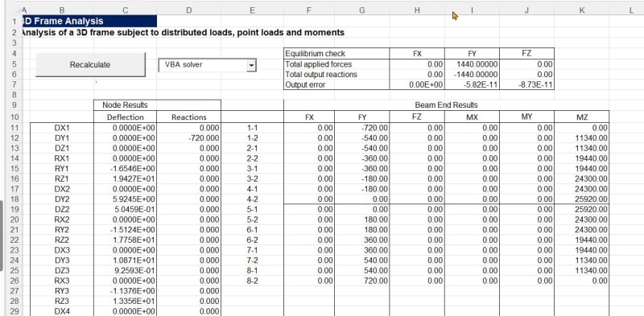Select the -720.00 FY beam cell
Image resolution: width=644 pixels, height=316 pixels.
[x=361, y=128]
